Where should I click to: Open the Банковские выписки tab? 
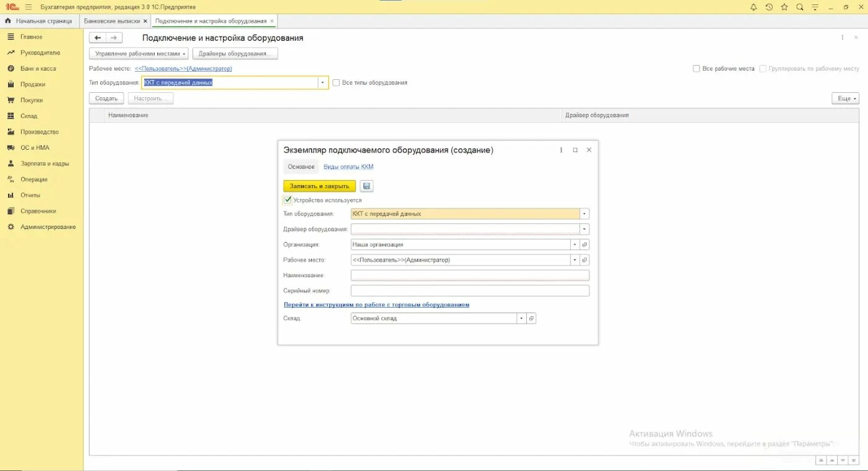[x=112, y=21]
